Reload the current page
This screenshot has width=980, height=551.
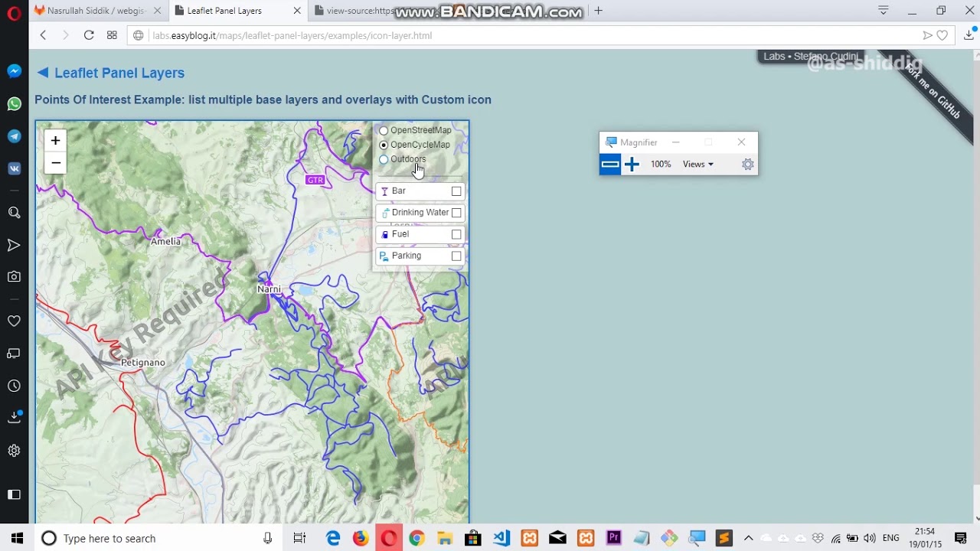click(89, 35)
